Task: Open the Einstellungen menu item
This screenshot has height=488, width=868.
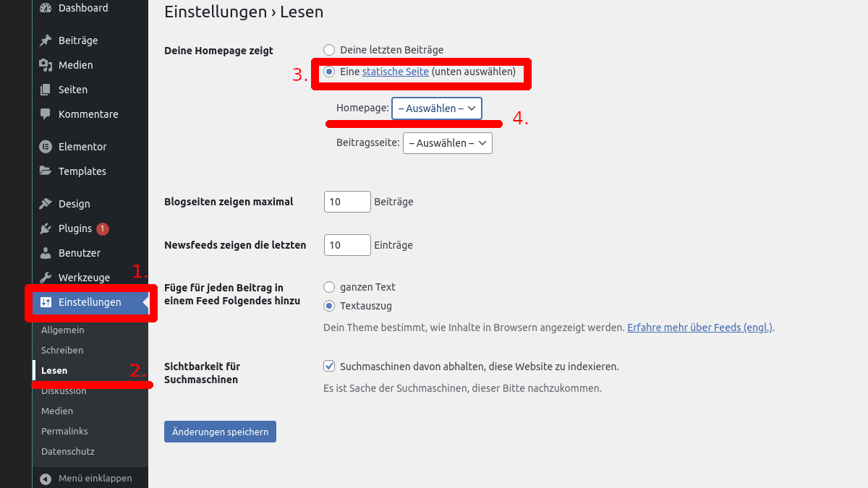Action: 90,302
